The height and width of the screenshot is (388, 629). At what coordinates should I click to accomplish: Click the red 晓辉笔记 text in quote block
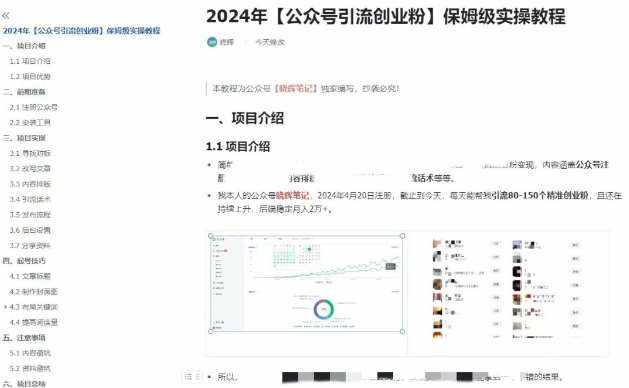pyautogui.click(x=296, y=88)
